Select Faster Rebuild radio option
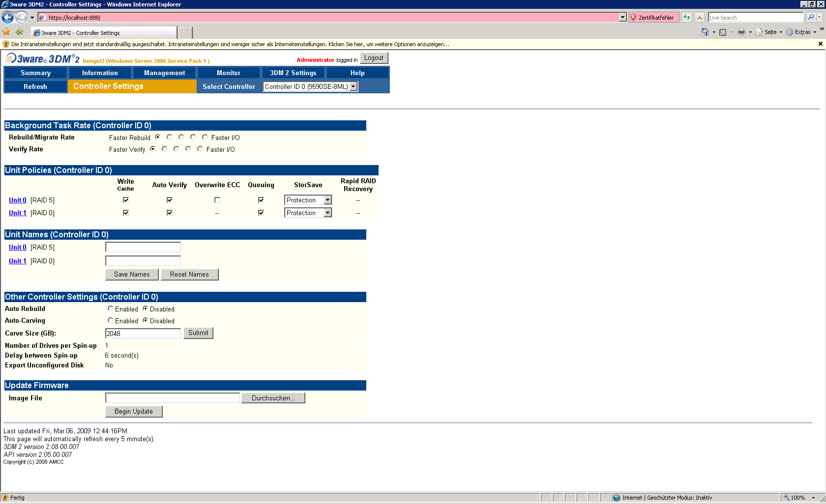The image size is (826, 504). pyautogui.click(x=157, y=137)
